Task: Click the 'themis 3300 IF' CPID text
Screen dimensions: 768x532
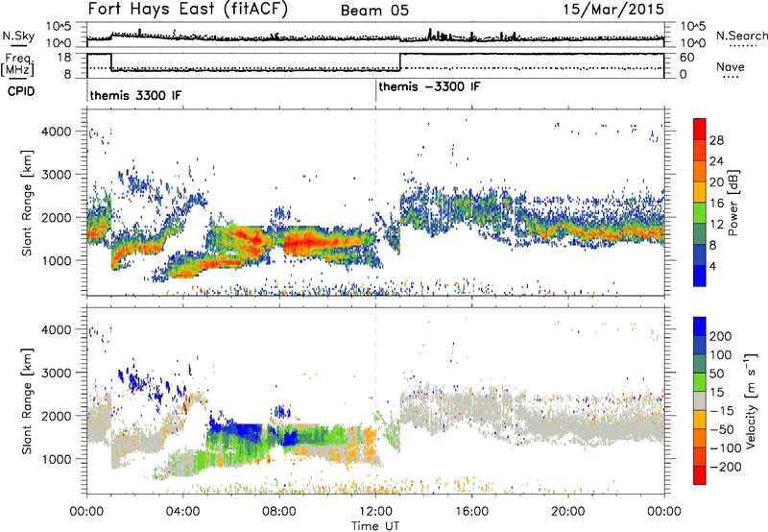Action: point(135,95)
